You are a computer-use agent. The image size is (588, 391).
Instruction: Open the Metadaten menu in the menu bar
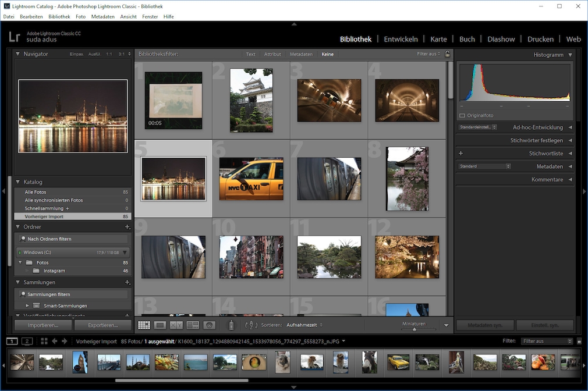[x=102, y=16]
